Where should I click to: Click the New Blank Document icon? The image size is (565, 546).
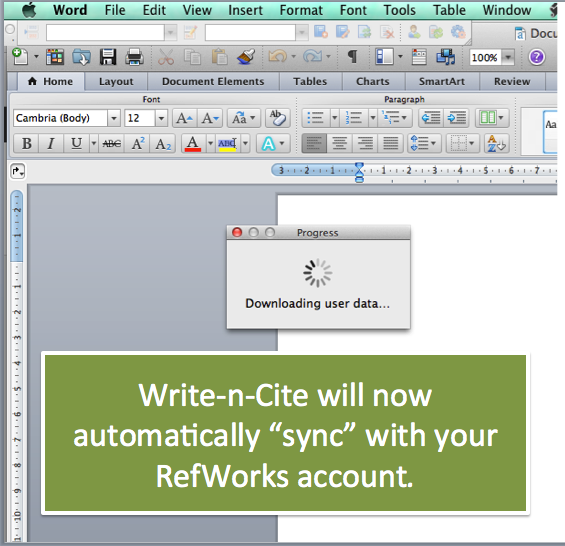click(20, 57)
